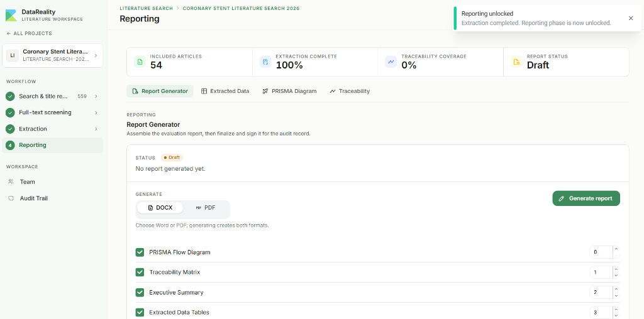Click the order number field for Extracted Data Tables
The image size is (644, 319).
click(x=601, y=313)
